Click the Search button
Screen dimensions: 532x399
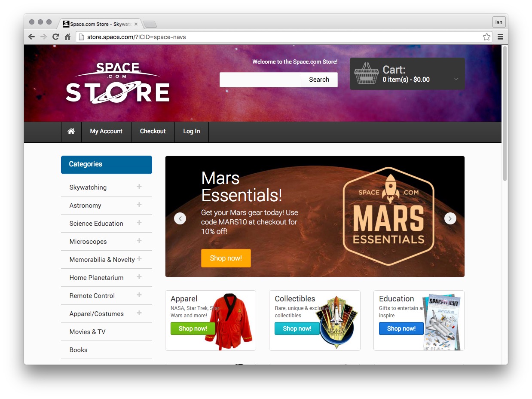(319, 80)
